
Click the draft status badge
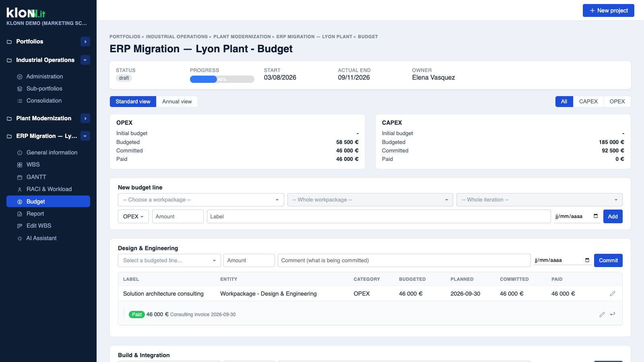(x=124, y=78)
